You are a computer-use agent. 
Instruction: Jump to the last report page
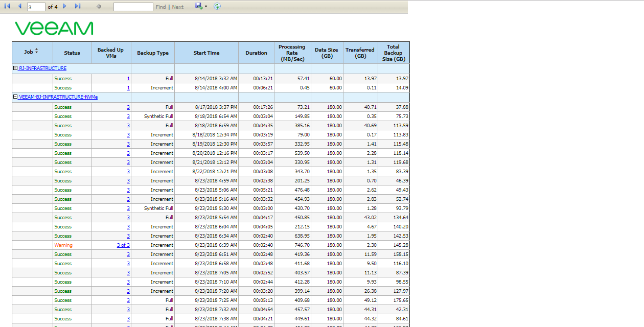tap(78, 6)
